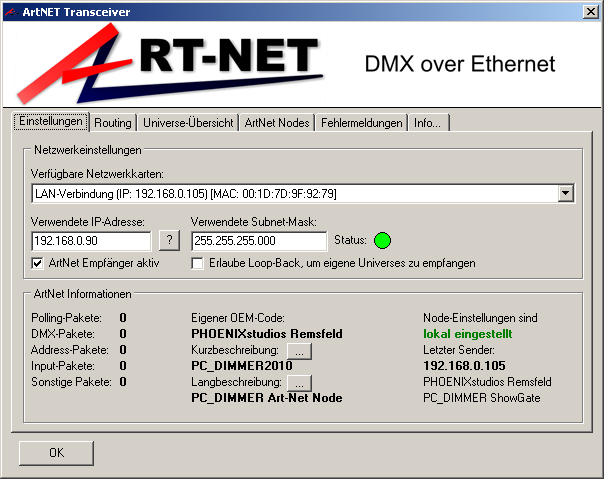Click the green Status indicator light

point(382,240)
